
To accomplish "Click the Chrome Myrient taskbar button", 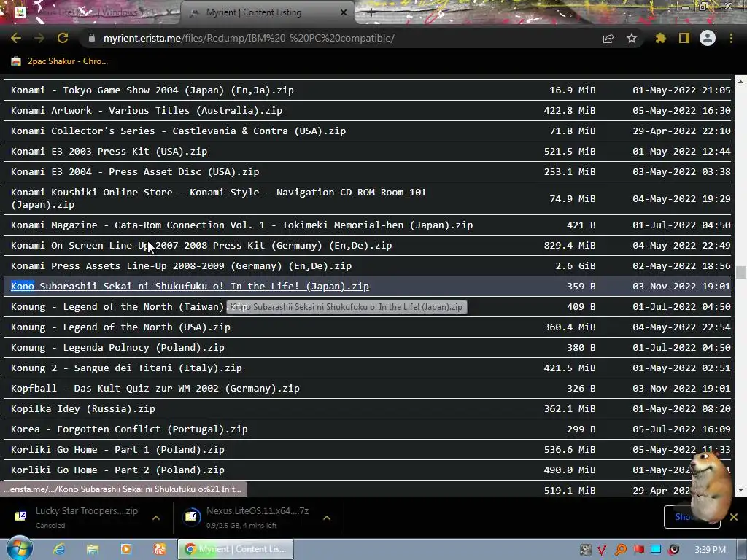I will 236,549.
